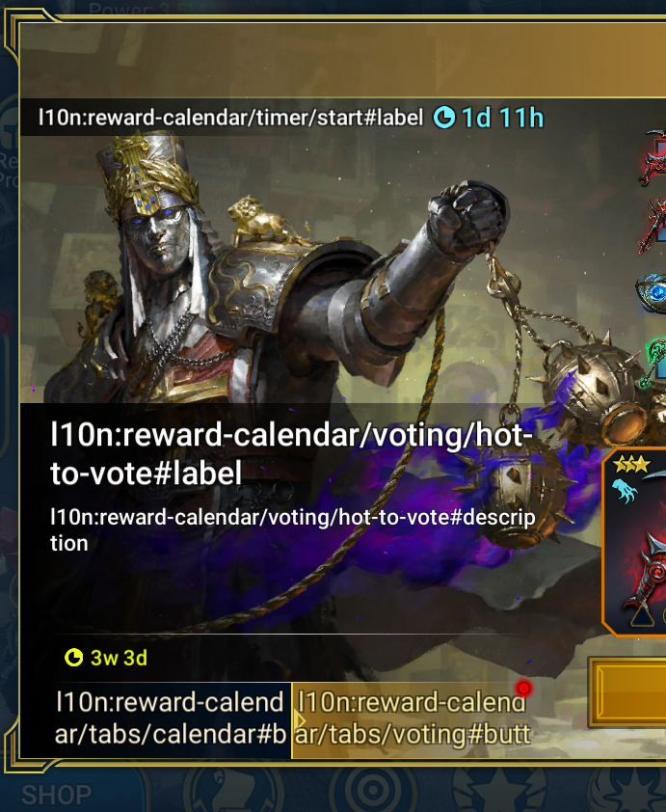
Task: Click the large gold button below item card
Action: (627, 691)
